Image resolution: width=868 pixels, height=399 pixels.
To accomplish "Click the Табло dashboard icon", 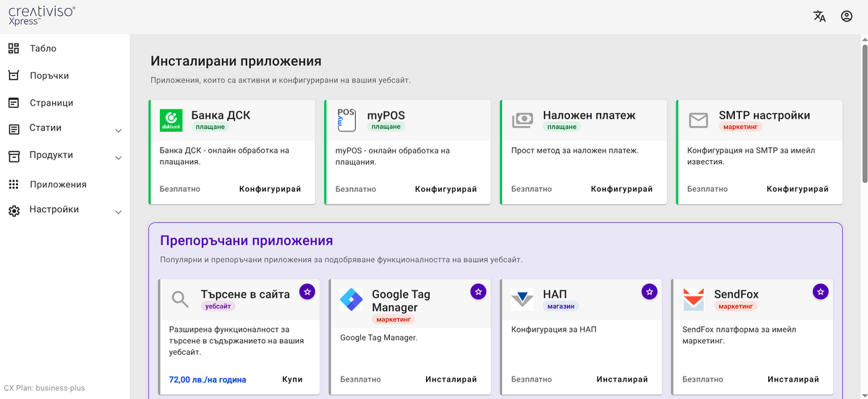I will click(x=14, y=49).
